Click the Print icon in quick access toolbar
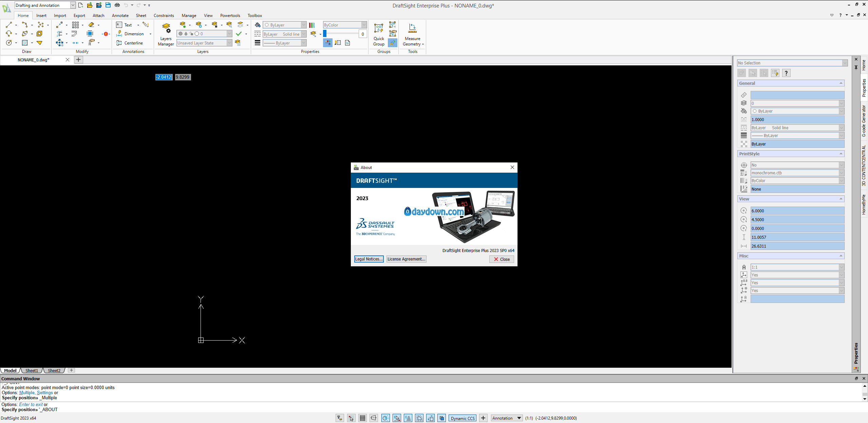 [x=117, y=5]
